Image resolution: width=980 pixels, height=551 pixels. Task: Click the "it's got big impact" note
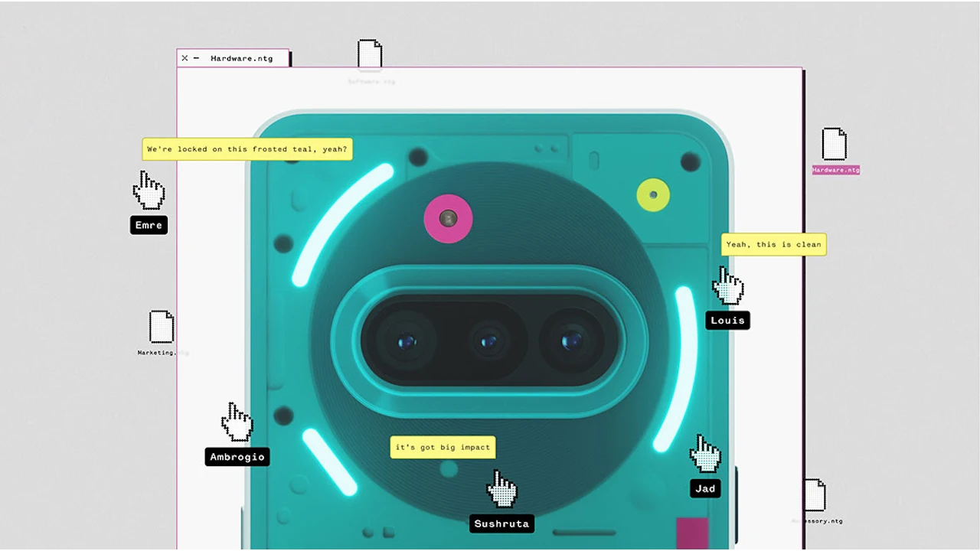[x=443, y=447]
